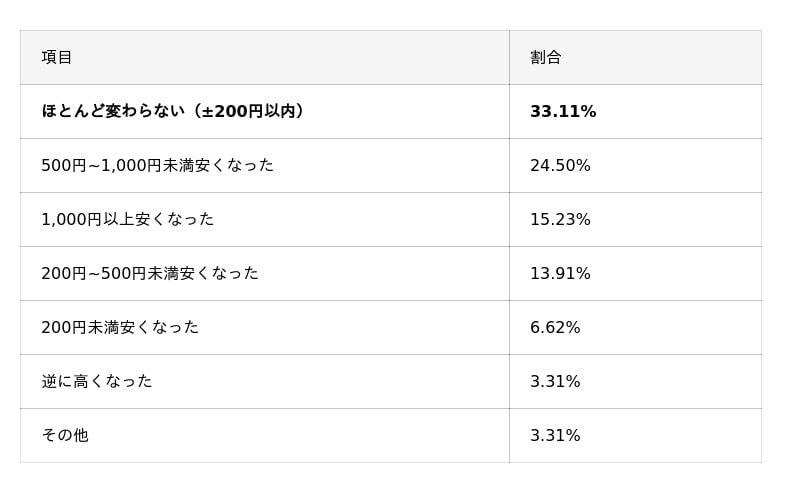Click the 33.11% value cell

coord(563,112)
